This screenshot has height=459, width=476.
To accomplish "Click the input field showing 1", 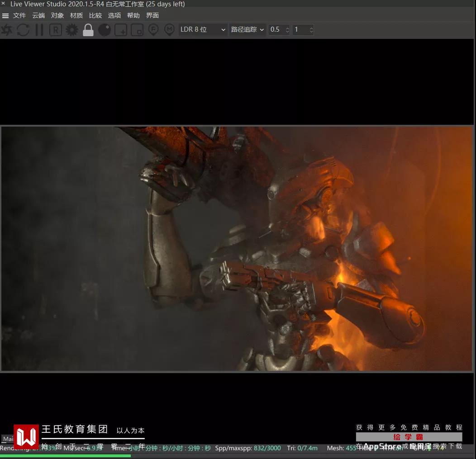I will pos(300,29).
